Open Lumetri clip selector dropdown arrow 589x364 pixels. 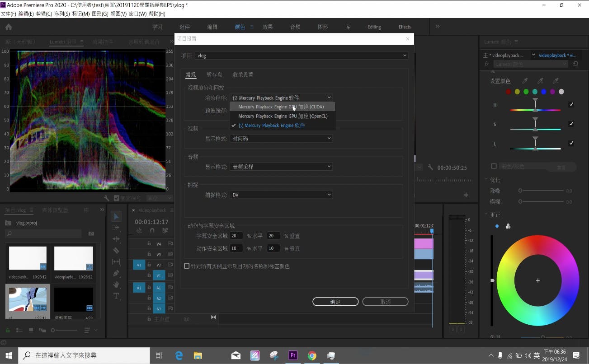[x=533, y=55]
